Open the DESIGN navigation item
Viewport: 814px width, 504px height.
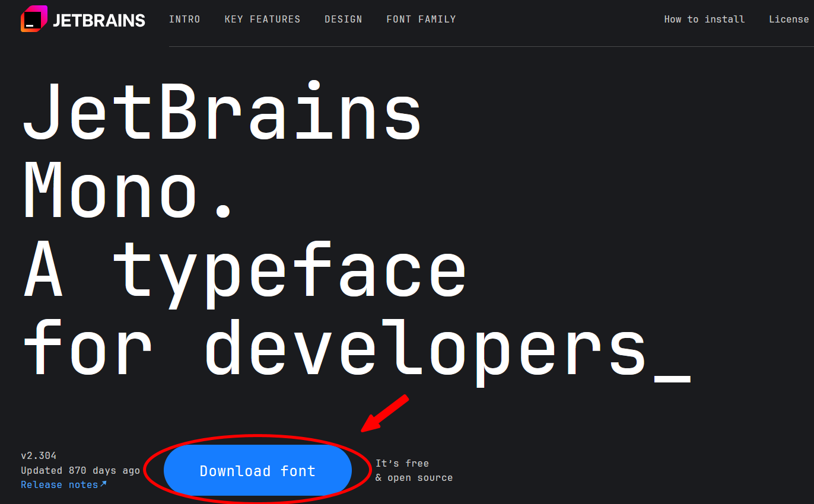pyautogui.click(x=344, y=19)
